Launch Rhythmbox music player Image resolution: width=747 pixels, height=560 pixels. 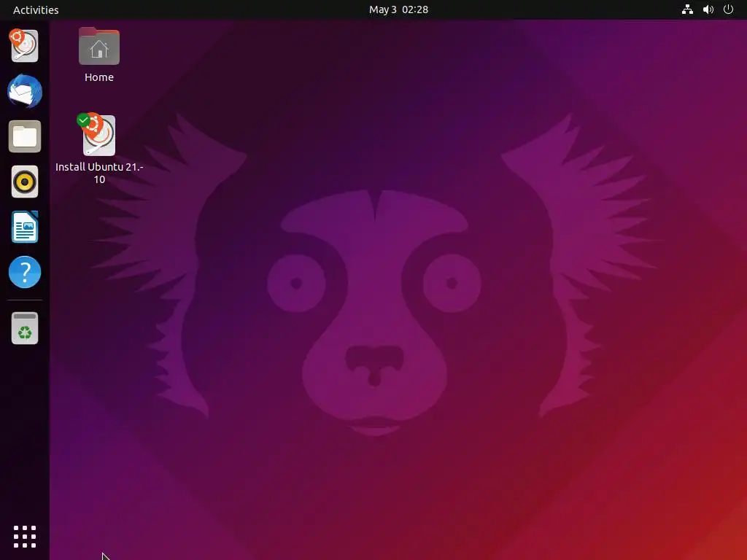click(x=24, y=182)
